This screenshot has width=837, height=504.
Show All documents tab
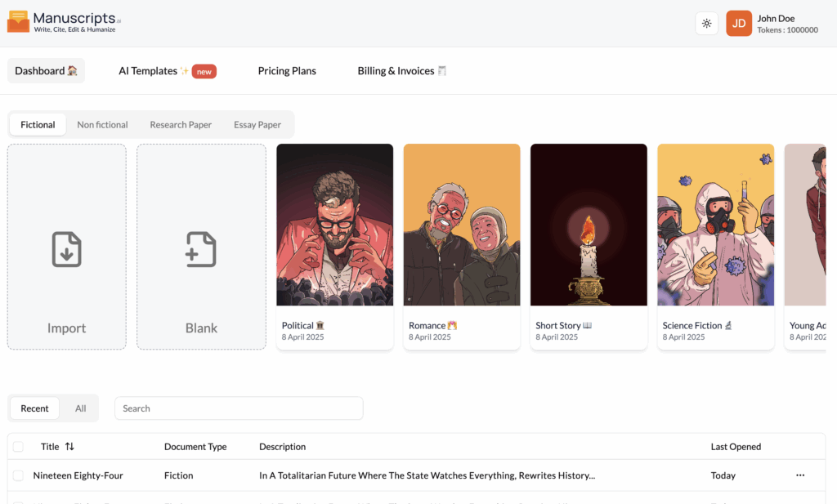(81, 408)
